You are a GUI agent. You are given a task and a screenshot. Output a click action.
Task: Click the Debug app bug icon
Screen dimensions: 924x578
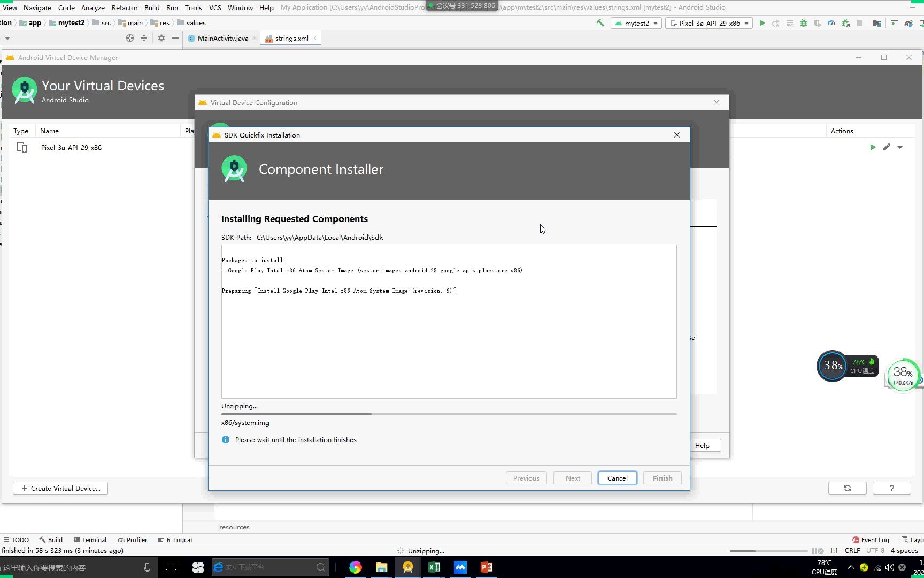coord(804,23)
